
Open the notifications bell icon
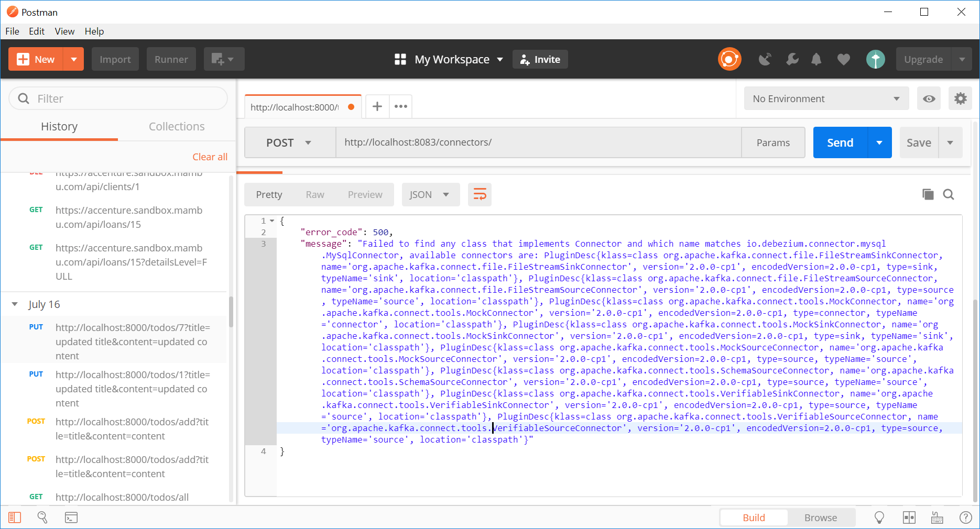pyautogui.click(x=816, y=59)
